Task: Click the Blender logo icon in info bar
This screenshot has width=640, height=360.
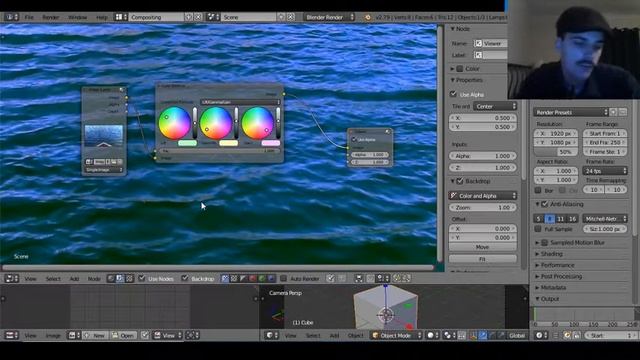Action: click(x=367, y=17)
